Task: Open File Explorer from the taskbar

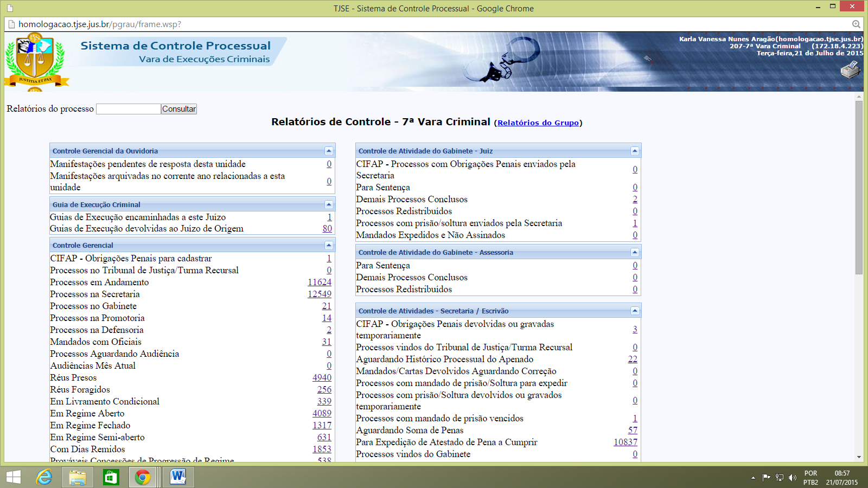Action: pos(78,477)
